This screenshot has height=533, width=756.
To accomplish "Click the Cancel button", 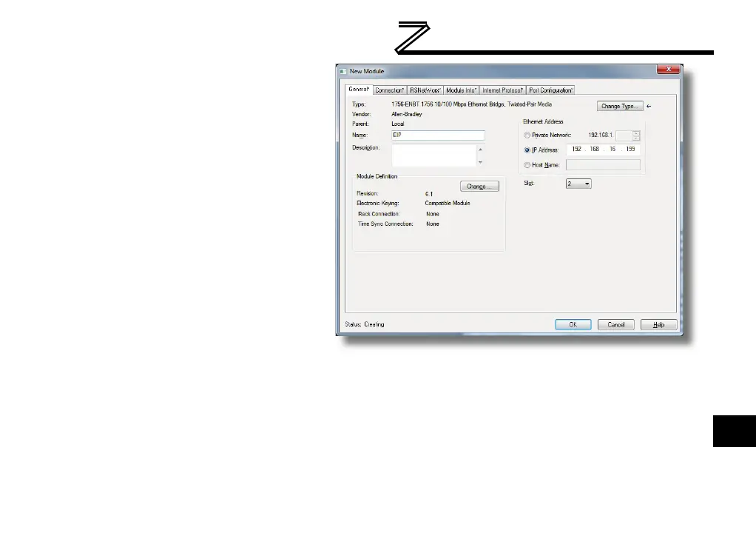I will pyautogui.click(x=615, y=325).
